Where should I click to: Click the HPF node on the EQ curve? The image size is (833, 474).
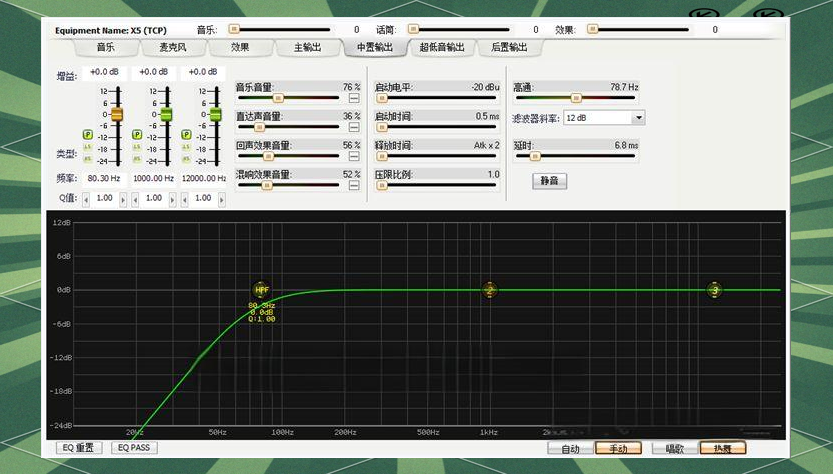coord(261,290)
